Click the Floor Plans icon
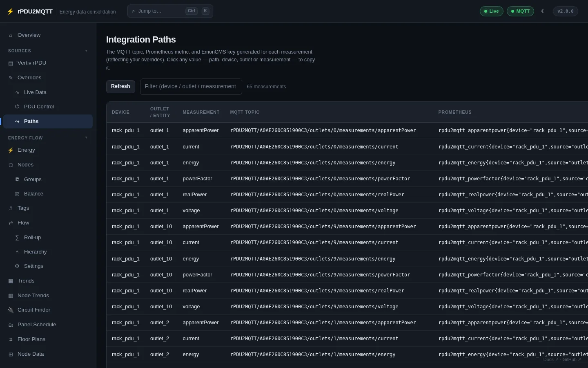Viewport: 588px width, 368px height. click(x=11, y=339)
